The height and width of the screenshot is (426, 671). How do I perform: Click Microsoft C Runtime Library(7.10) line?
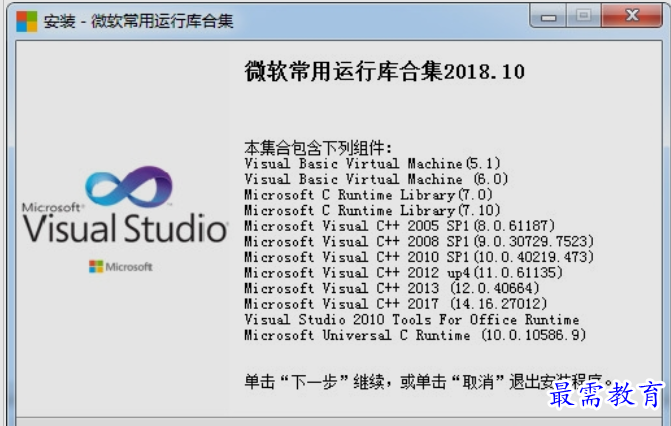pos(372,210)
